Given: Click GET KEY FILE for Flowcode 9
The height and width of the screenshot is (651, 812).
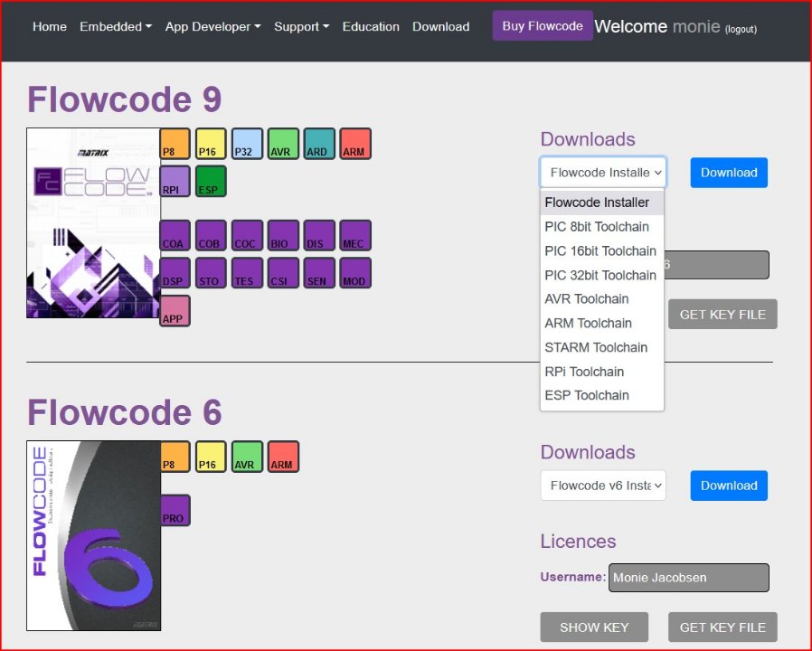Looking at the screenshot, I should point(722,315).
